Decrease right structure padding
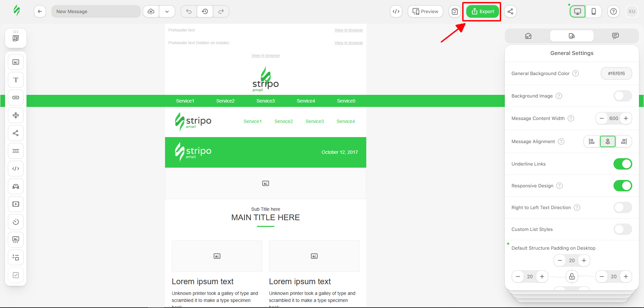644x308 pixels. [602, 276]
